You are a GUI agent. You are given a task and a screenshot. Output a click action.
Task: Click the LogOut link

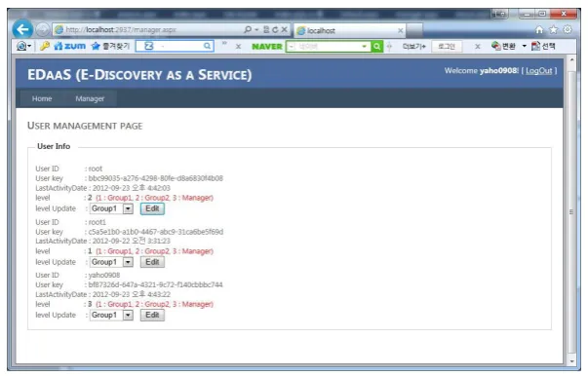coord(539,71)
